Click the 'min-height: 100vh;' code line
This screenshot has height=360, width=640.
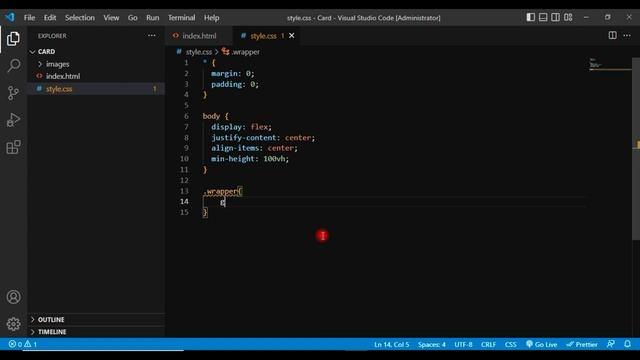pyautogui.click(x=250, y=159)
